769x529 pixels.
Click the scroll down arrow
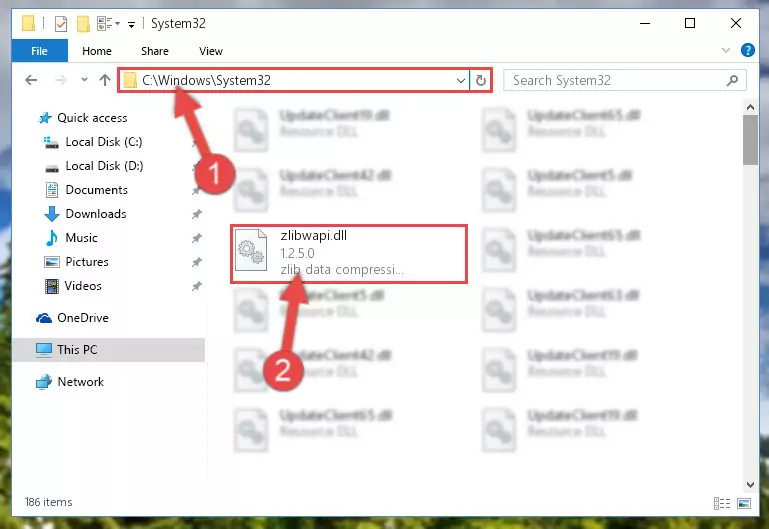[750, 484]
